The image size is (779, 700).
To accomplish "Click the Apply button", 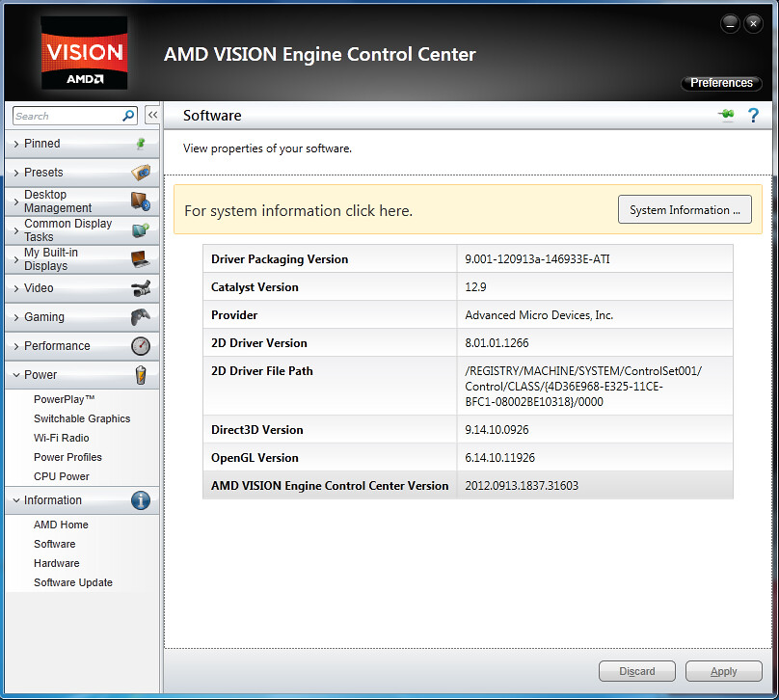I will pos(723,672).
